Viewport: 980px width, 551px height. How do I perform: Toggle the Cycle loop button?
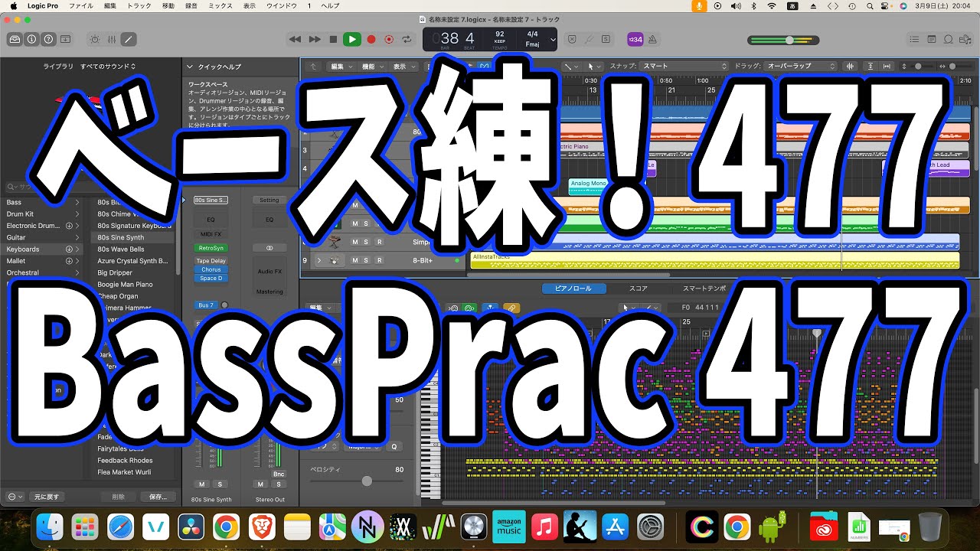[407, 39]
